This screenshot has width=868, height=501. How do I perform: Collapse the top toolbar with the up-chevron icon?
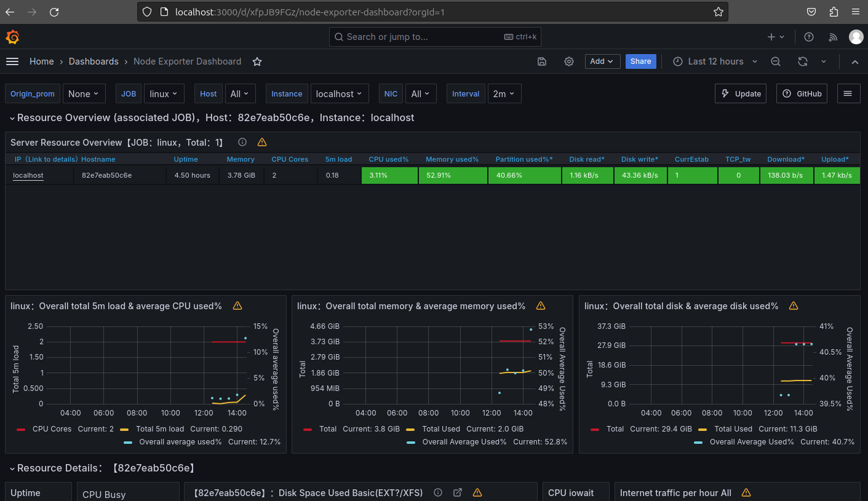855,61
